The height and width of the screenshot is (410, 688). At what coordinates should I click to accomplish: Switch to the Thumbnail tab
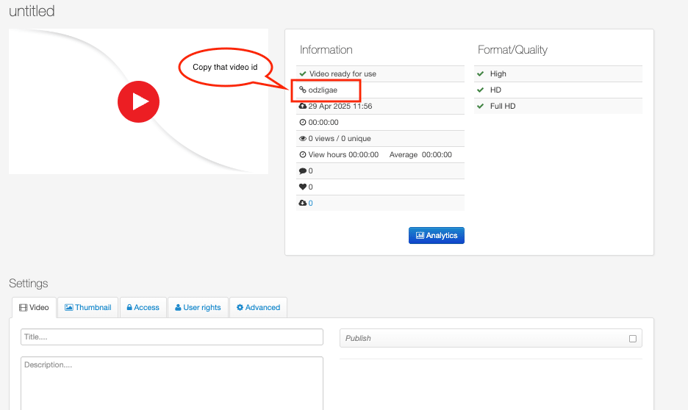(x=88, y=307)
